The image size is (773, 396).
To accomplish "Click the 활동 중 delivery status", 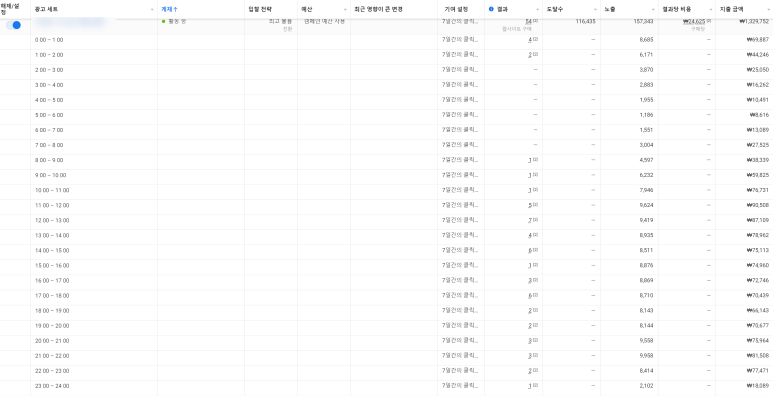I will (x=176, y=22).
